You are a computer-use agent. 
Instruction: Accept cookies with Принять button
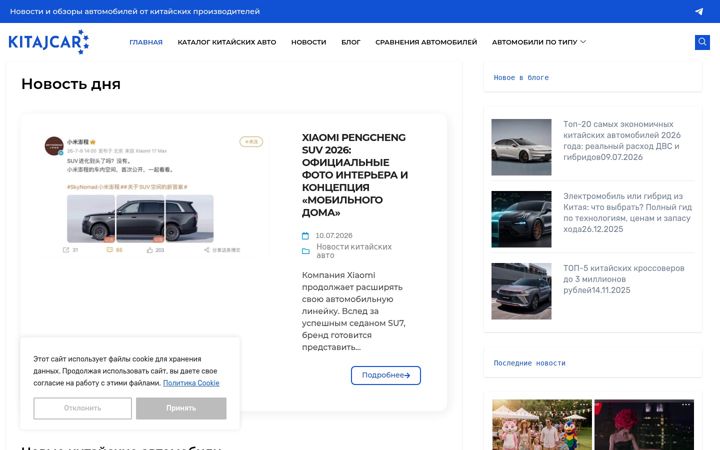pos(181,408)
